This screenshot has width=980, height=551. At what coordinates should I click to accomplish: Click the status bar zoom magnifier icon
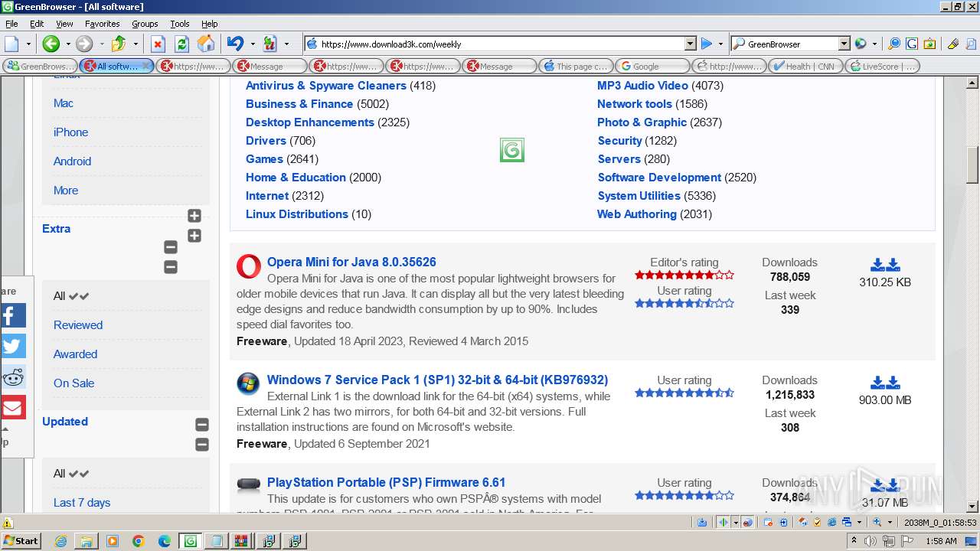pyautogui.click(x=877, y=522)
